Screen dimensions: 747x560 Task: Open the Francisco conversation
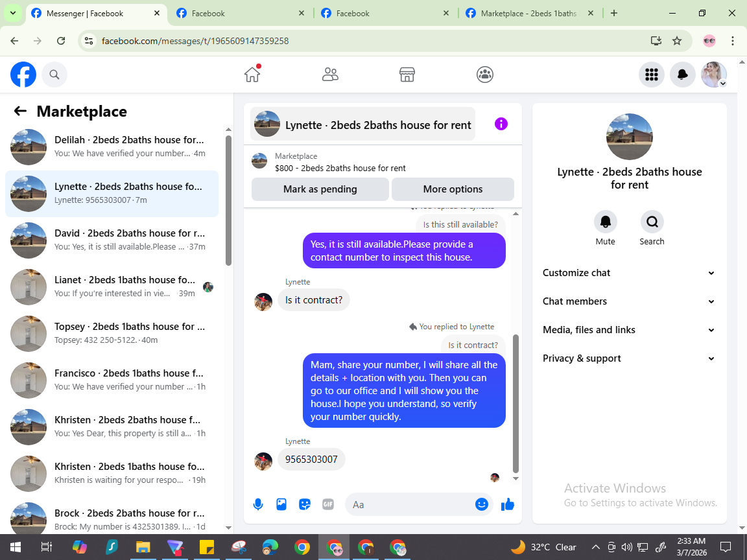[x=112, y=380]
